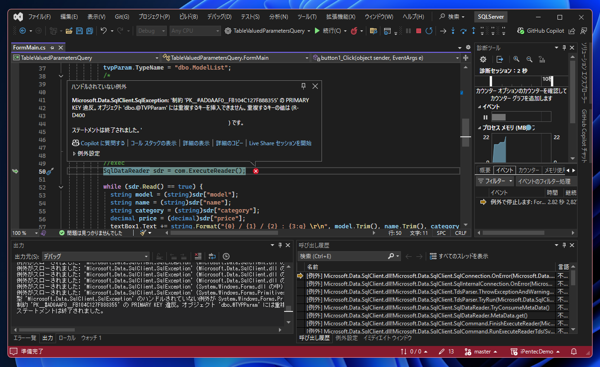Open the TableValuedParametersQuery startup project dropdown
This screenshot has width=600, height=367.
267,31
